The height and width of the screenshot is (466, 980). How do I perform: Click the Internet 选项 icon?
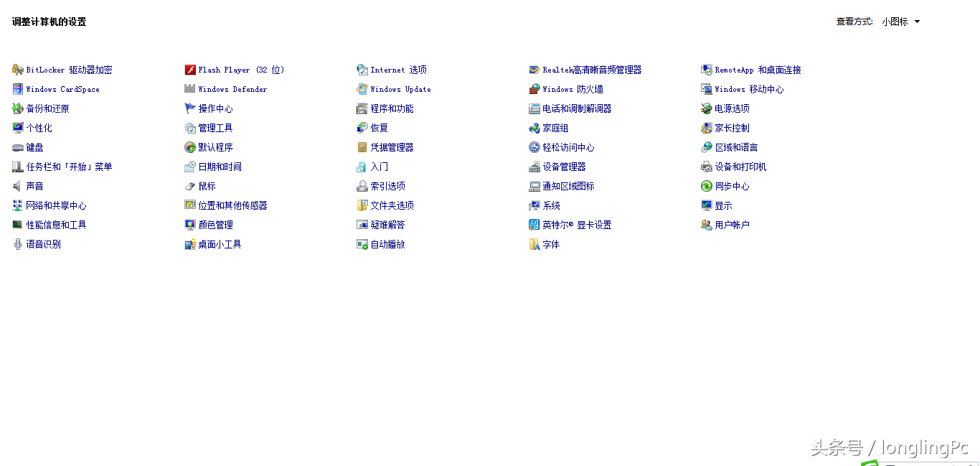click(x=362, y=70)
